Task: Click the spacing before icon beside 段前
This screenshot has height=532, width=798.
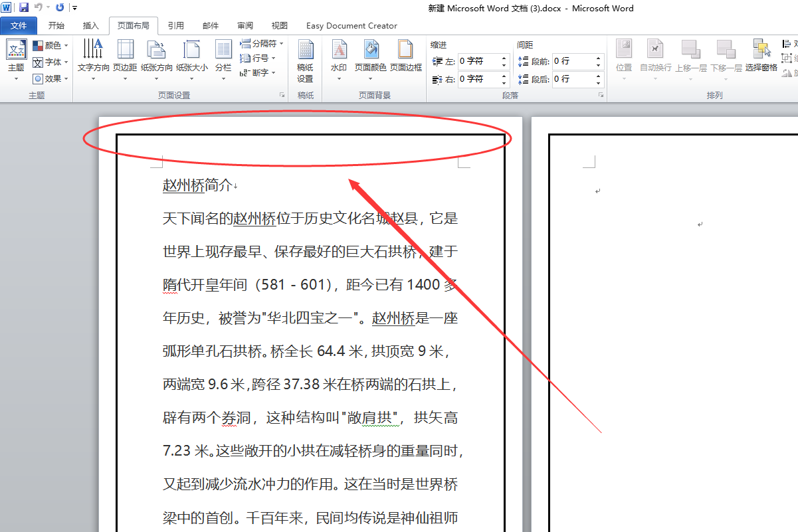Action: coord(523,61)
